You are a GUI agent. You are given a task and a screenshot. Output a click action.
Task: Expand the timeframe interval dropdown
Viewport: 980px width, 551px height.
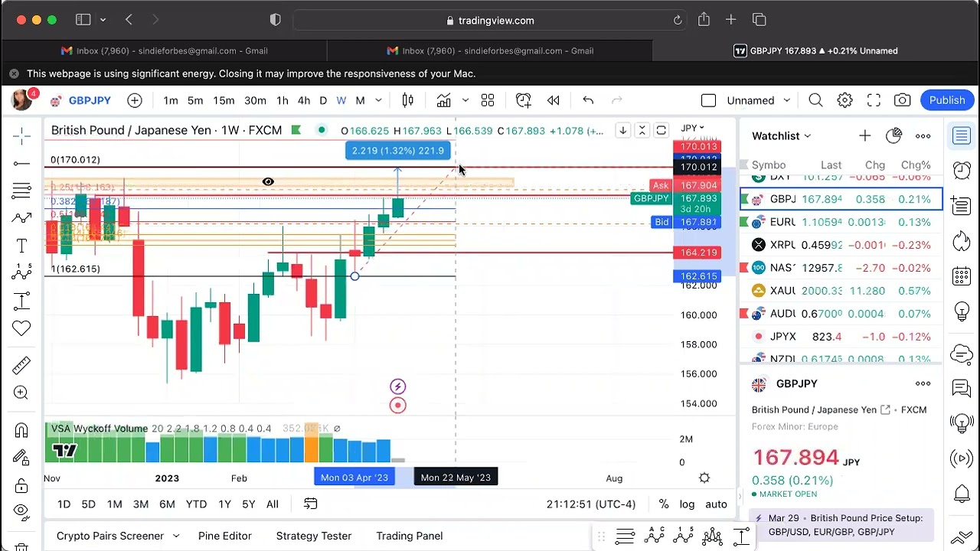(x=378, y=100)
